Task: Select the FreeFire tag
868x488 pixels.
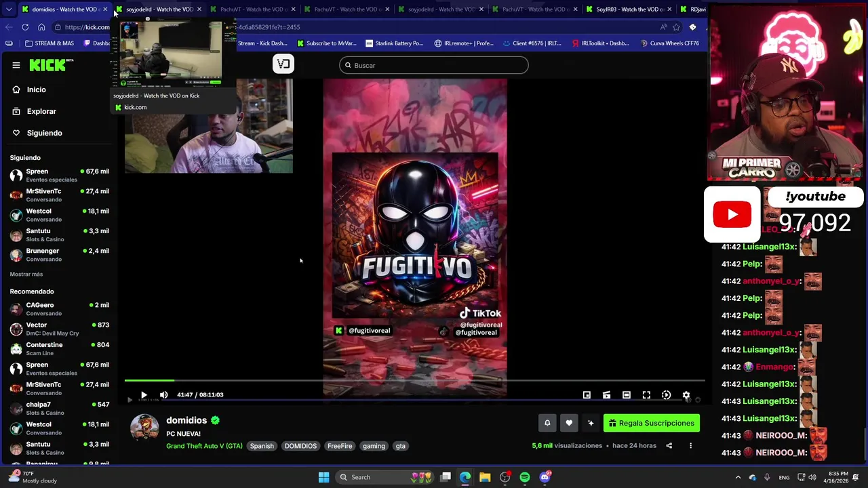Action: pos(340,446)
